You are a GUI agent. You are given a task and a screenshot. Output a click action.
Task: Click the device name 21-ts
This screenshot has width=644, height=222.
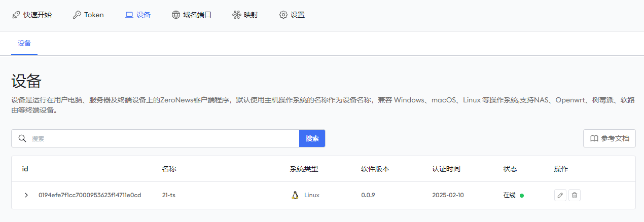(x=169, y=195)
